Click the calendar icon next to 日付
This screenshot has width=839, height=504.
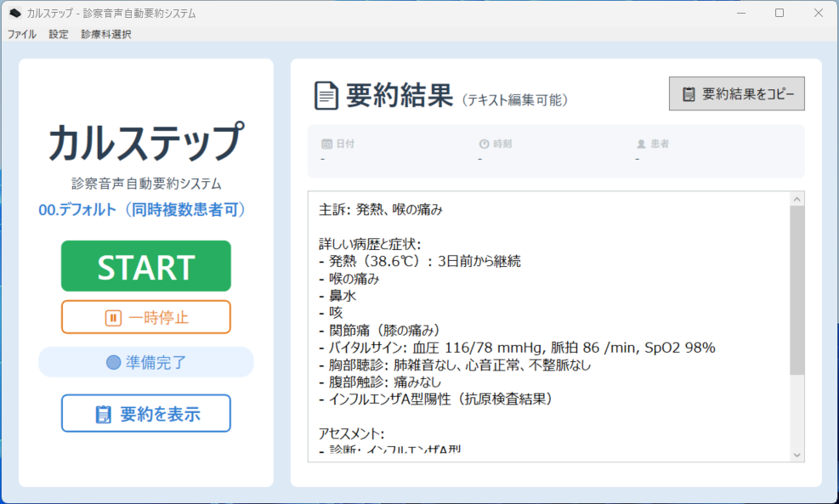(x=326, y=144)
